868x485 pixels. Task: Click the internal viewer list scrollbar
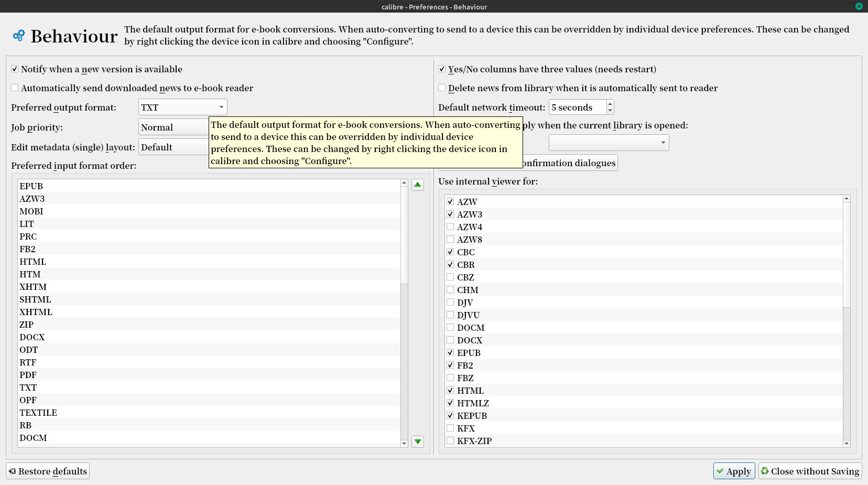[847, 255]
